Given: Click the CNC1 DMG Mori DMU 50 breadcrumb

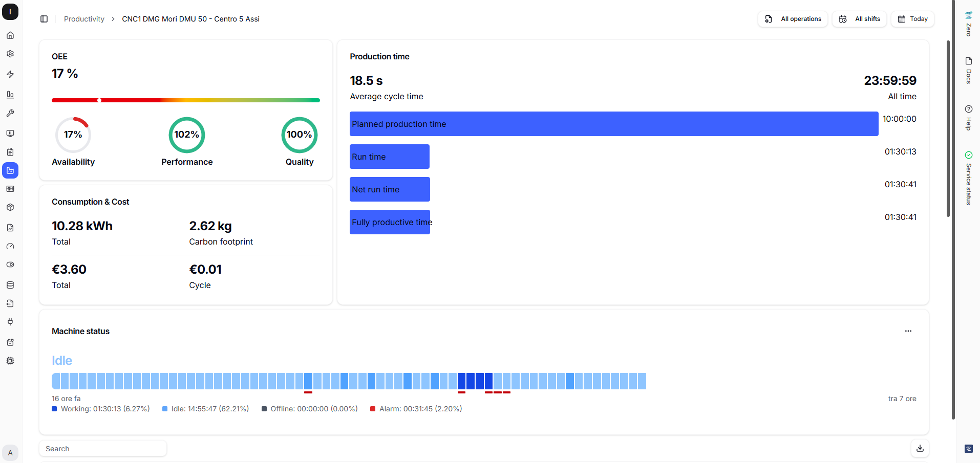Looking at the screenshot, I should point(190,19).
